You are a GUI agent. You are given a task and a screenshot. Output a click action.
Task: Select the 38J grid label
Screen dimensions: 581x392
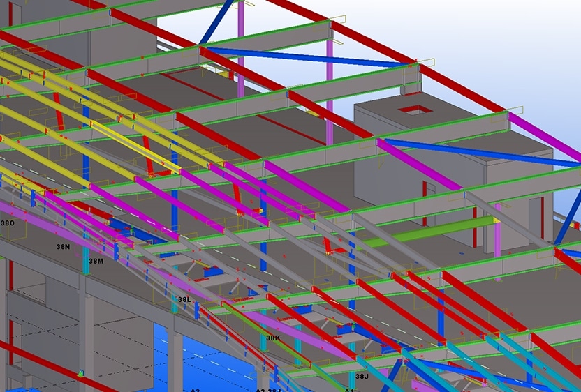click(x=361, y=377)
